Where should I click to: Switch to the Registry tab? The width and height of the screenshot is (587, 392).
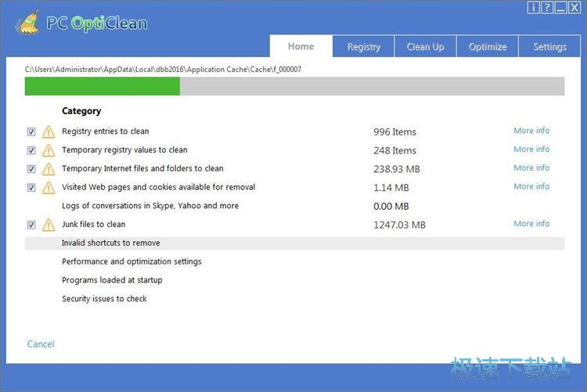(x=363, y=46)
